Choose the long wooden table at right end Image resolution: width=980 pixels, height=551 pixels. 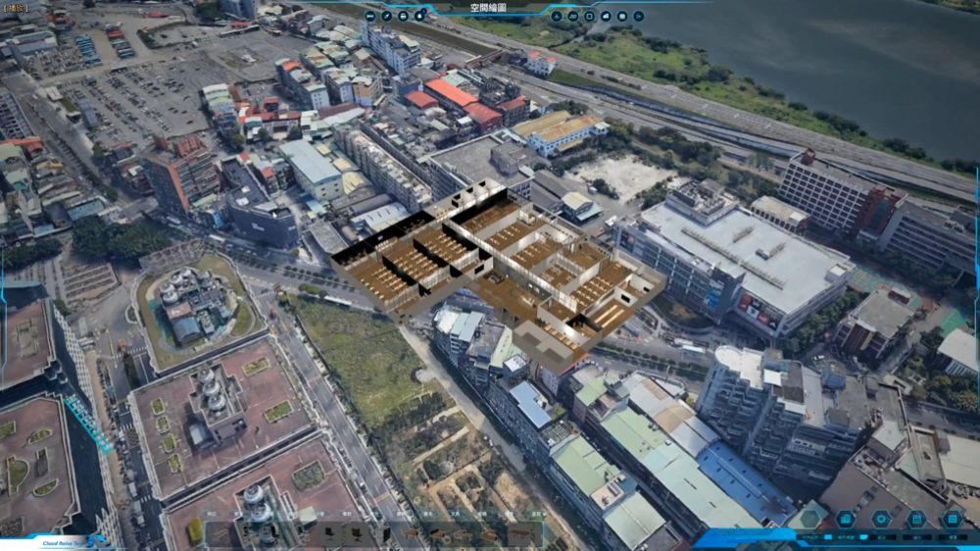coord(518,534)
